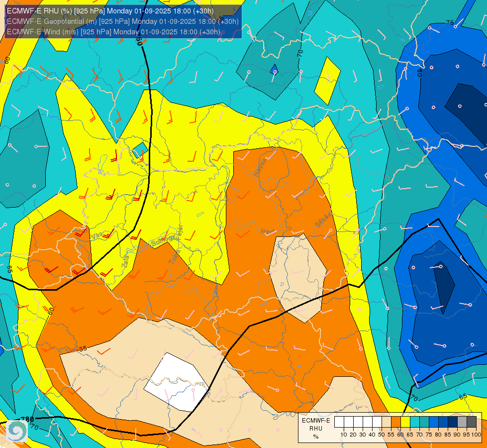Pick the navy 85–90% legend swatch

point(453,422)
